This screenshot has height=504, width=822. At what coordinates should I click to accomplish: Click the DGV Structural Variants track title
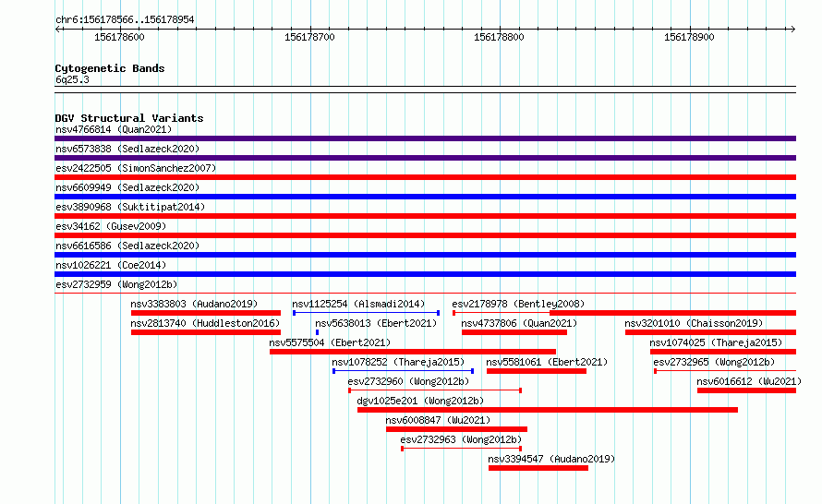tap(129, 118)
